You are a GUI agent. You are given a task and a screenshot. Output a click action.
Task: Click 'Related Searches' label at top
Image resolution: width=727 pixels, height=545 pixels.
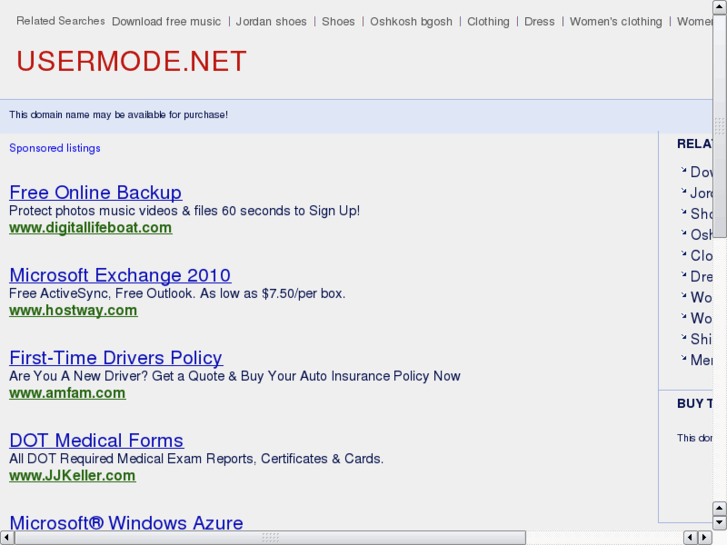pyautogui.click(x=61, y=21)
